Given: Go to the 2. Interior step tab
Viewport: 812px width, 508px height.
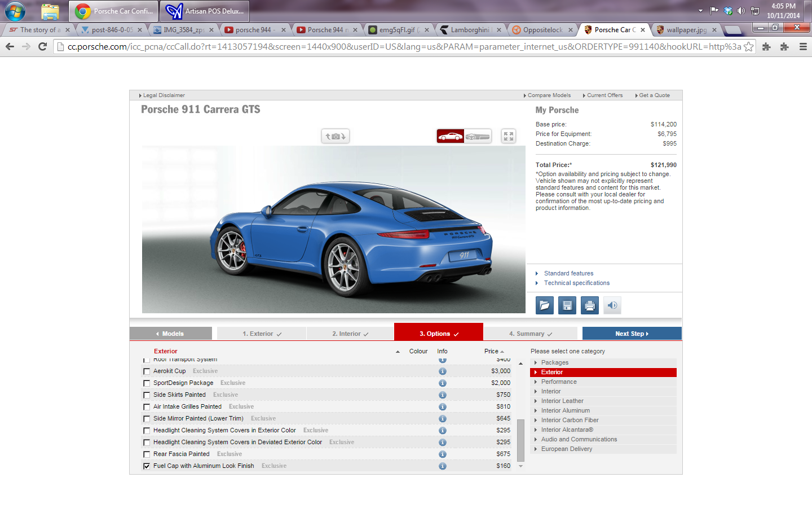Looking at the screenshot, I should [350, 334].
